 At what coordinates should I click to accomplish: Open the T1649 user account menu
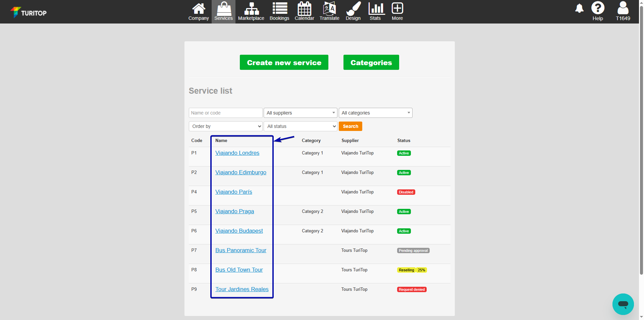[x=623, y=11]
